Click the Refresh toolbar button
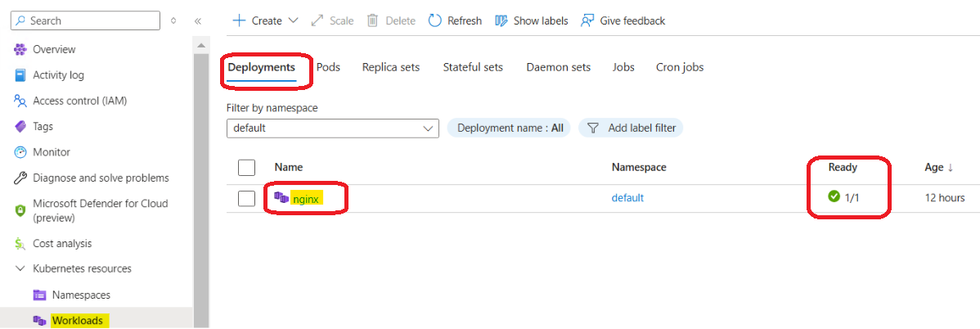Image resolution: width=980 pixels, height=329 pixels. coord(456,20)
